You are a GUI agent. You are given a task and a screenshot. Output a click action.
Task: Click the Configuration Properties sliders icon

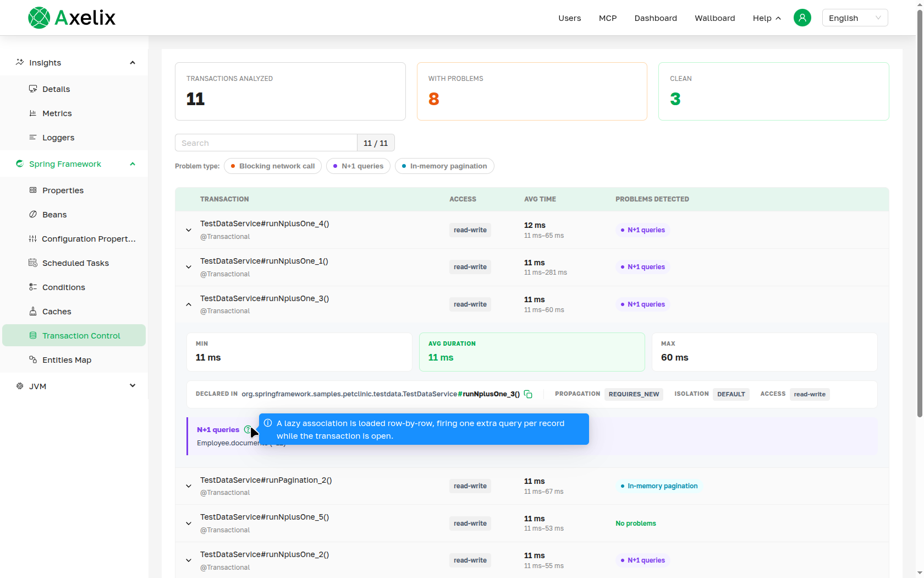pos(33,238)
